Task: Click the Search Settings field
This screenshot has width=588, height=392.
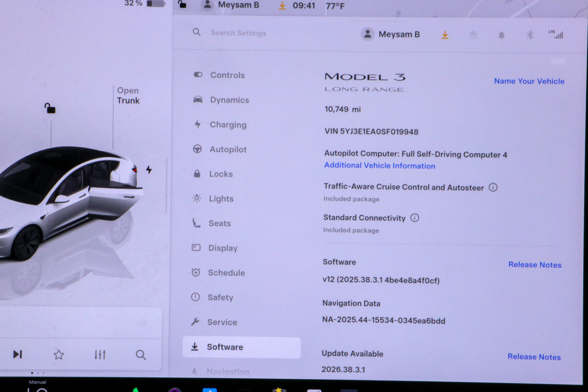Action: click(238, 33)
